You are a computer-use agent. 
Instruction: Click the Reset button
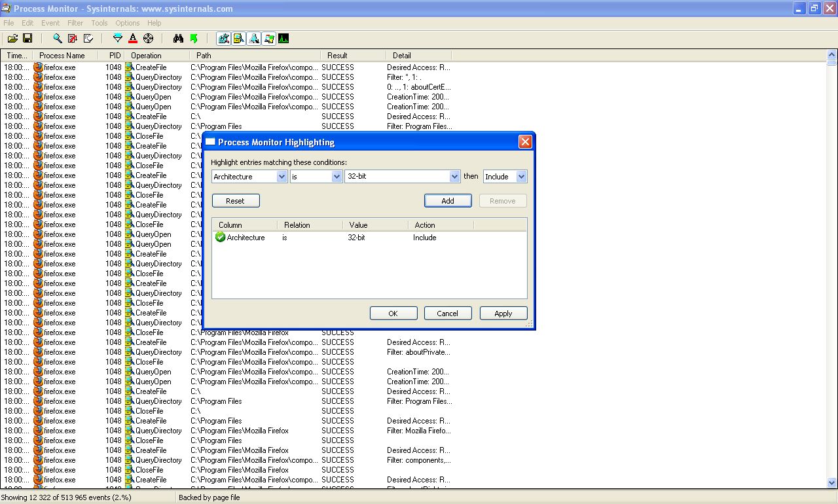(235, 201)
